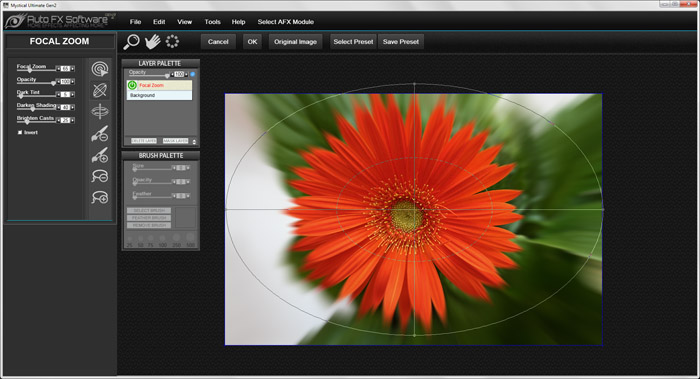Click the dotted circle icon beside the hand

(172, 42)
